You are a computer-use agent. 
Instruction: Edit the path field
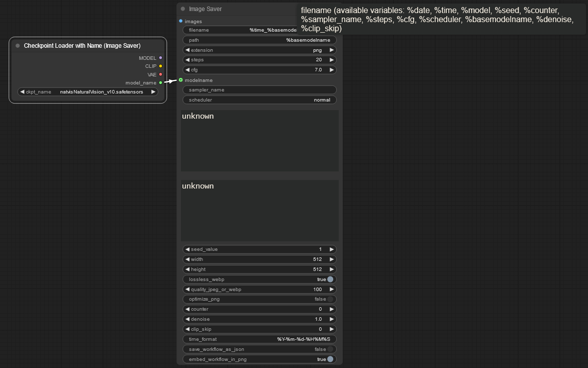(x=259, y=40)
